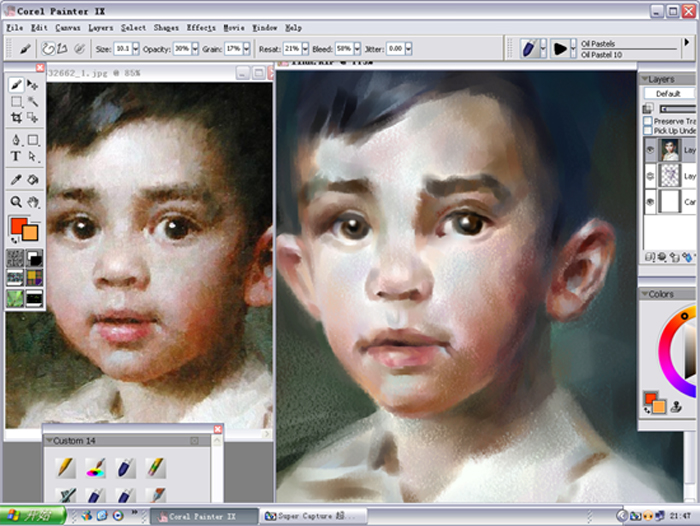Image resolution: width=700 pixels, height=526 pixels.
Task: Choose the Pen tool in the toolbox
Action: [x=16, y=140]
